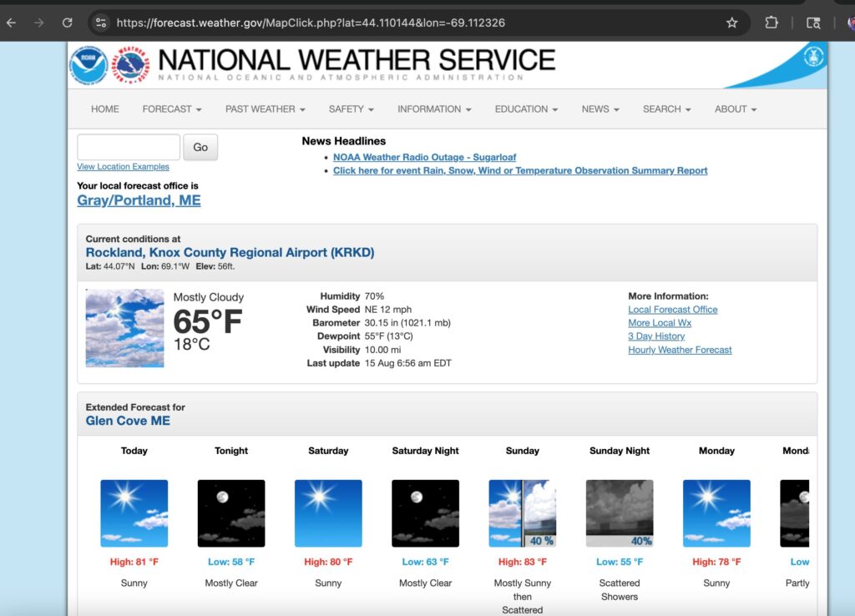Expand the ABOUT dropdown menu
The width and height of the screenshot is (855, 616).
736,109
